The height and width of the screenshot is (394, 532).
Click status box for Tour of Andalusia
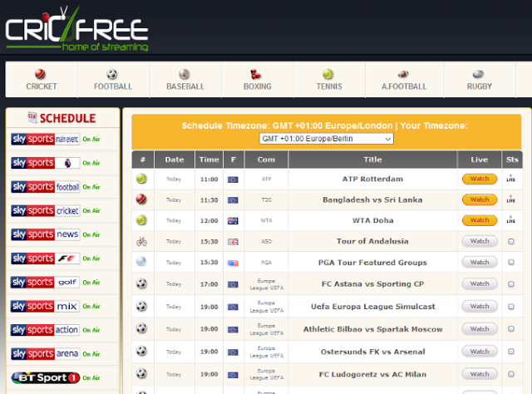(x=511, y=242)
